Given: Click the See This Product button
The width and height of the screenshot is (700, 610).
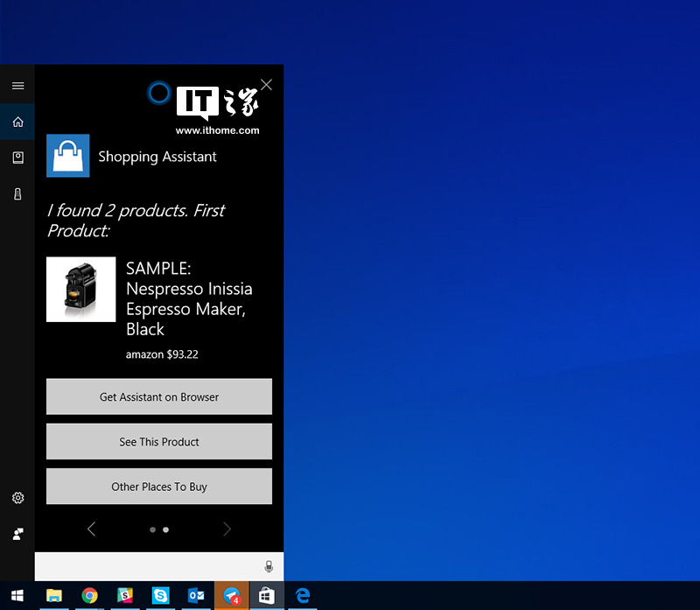Looking at the screenshot, I should (159, 441).
